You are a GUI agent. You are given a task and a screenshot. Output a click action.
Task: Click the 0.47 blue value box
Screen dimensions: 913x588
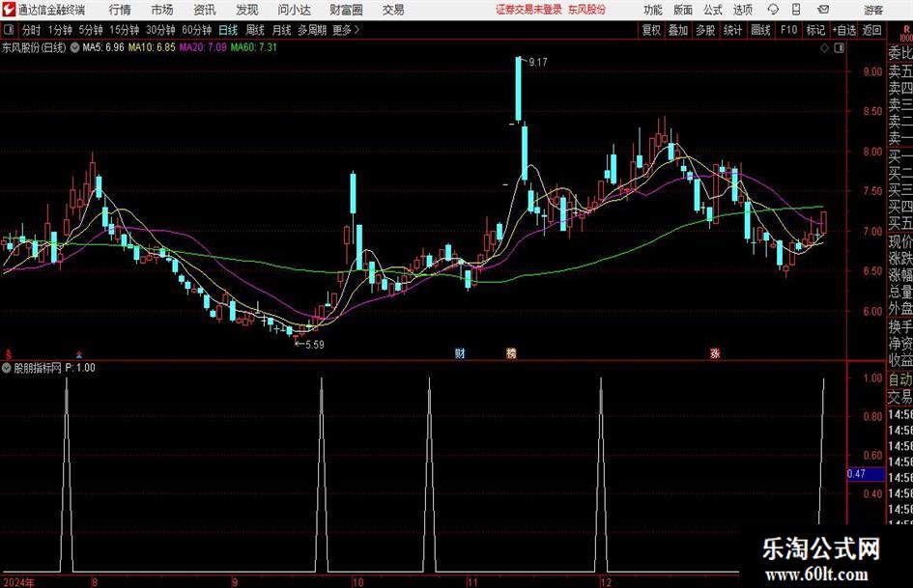pos(866,474)
